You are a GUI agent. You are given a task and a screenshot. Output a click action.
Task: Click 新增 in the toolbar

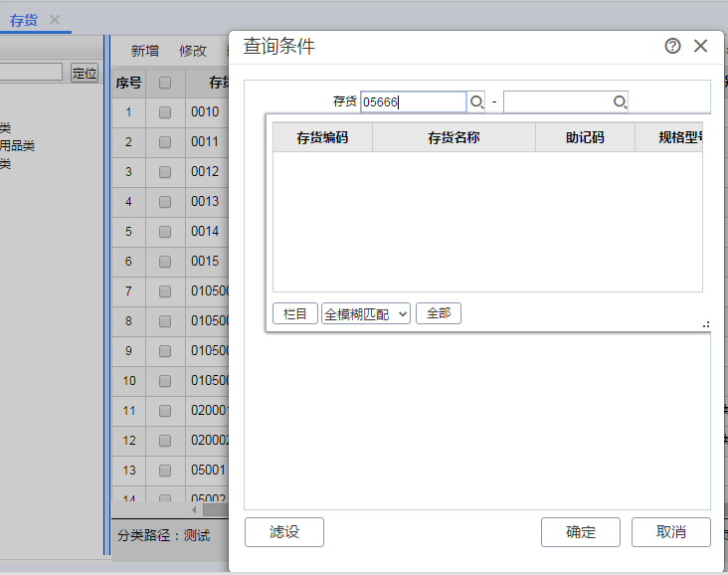click(145, 51)
